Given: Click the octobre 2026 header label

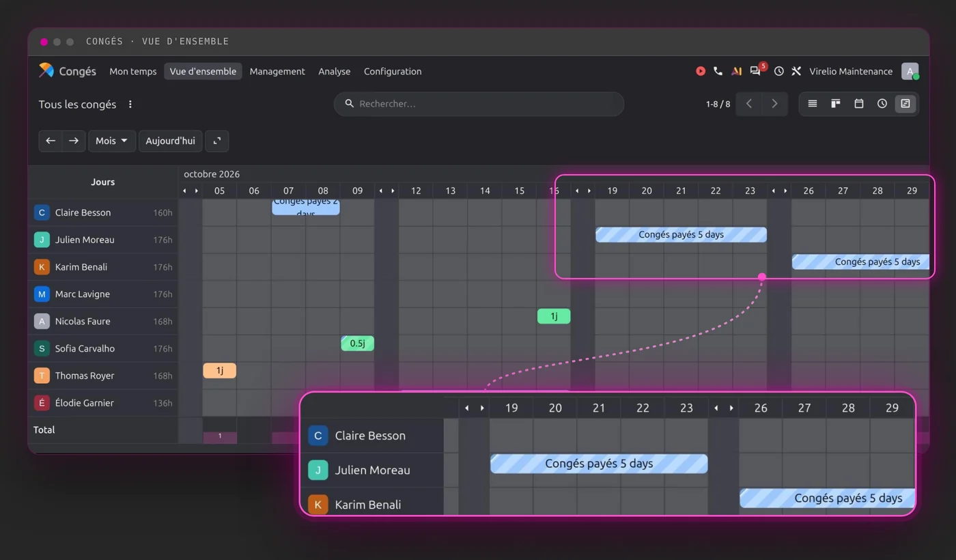Looking at the screenshot, I should click(x=212, y=174).
